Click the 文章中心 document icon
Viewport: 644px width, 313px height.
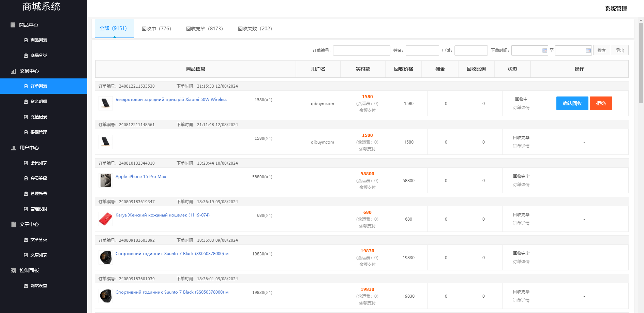coord(14,224)
